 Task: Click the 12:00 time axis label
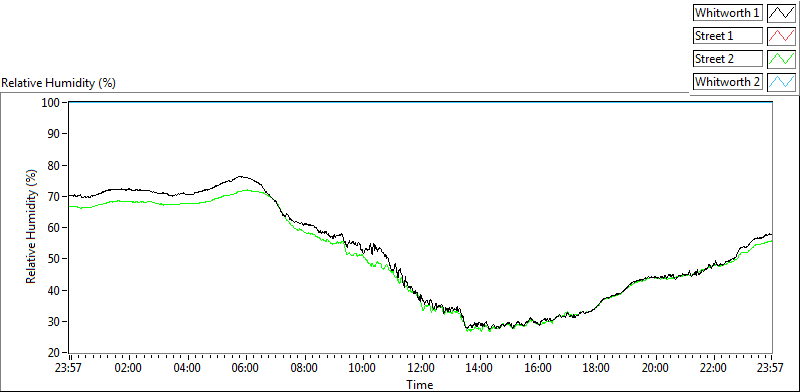click(x=421, y=368)
